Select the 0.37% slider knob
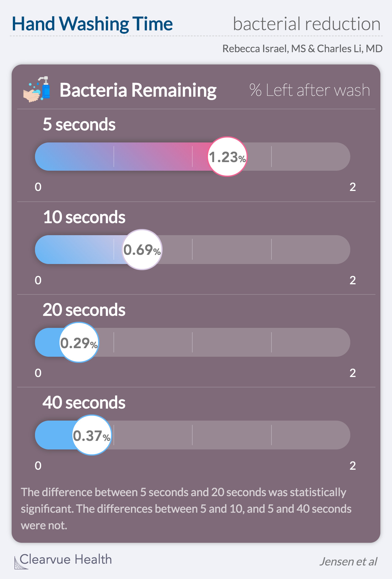The height and width of the screenshot is (579, 392). [92, 435]
